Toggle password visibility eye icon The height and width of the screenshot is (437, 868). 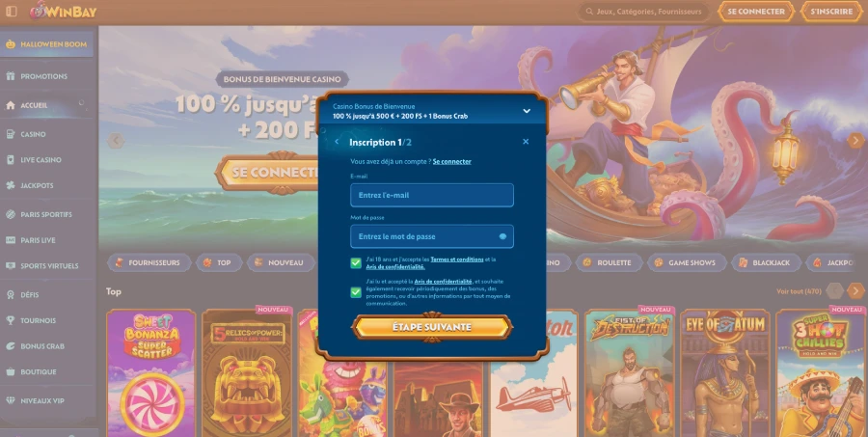[x=502, y=236]
